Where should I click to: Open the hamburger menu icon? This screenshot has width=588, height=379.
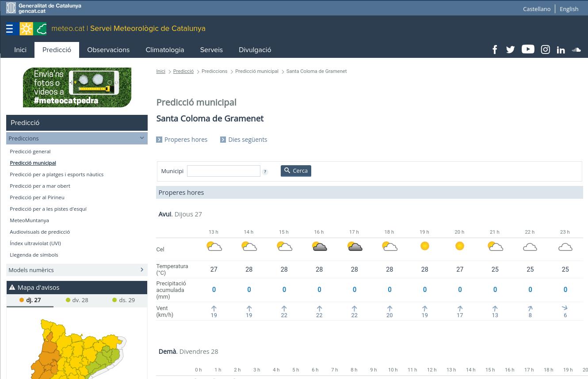coord(10,29)
